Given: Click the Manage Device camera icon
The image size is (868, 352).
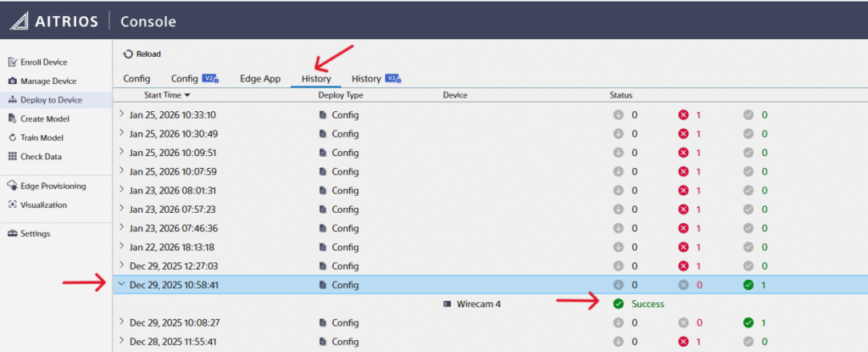Looking at the screenshot, I should 12,81.
